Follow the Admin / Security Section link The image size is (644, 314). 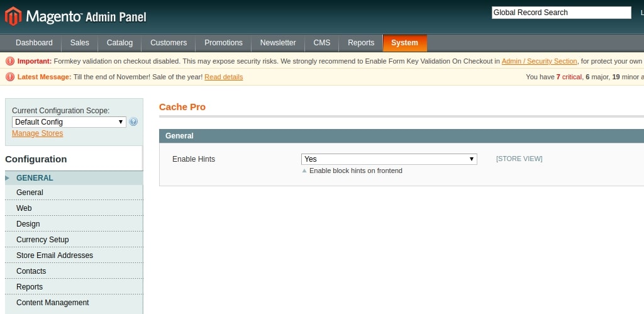pos(539,61)
